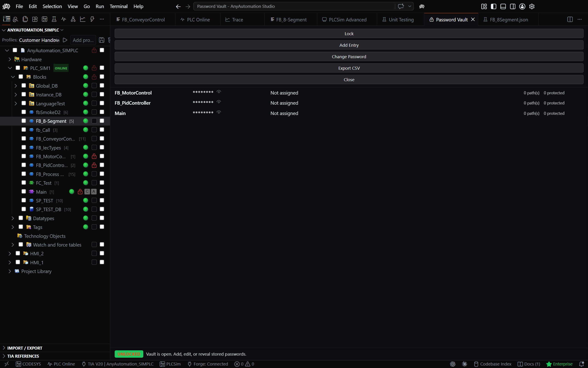Viewport: 588px width, 368px height.
Task: Reveal the Main entry password with eye icon
Action: tap(219, 112)
